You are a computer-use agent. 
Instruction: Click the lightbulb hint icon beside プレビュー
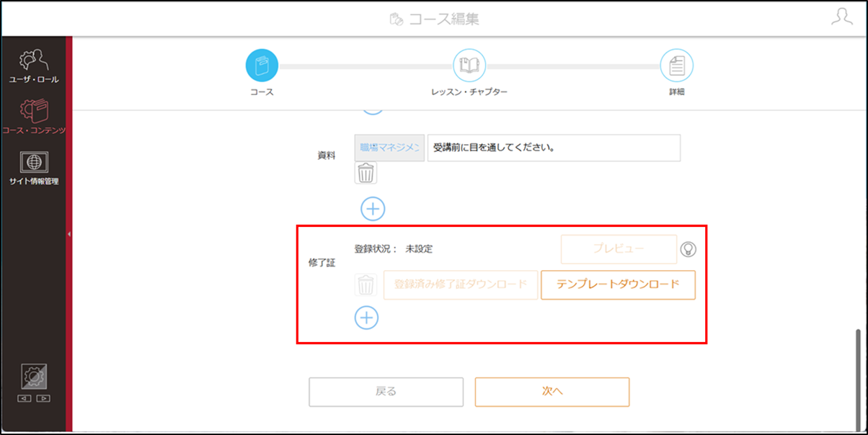(x=688, y=249)
